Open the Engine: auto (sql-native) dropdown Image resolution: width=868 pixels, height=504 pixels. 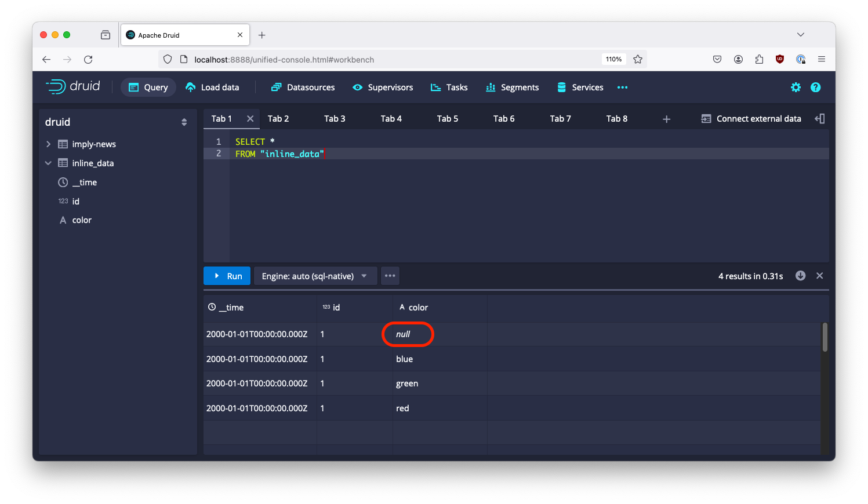click(x=315, y=276)
